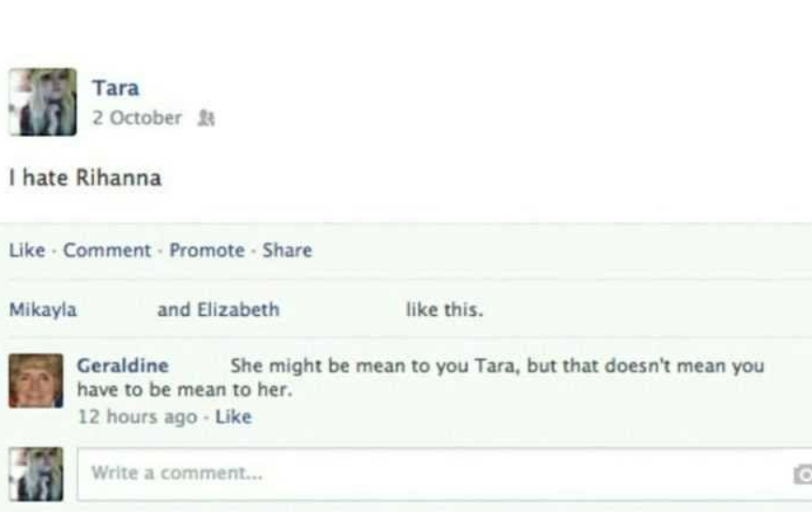Click the Comment link under the post
This screenshot has width=812, height=512.
point(107,250)
